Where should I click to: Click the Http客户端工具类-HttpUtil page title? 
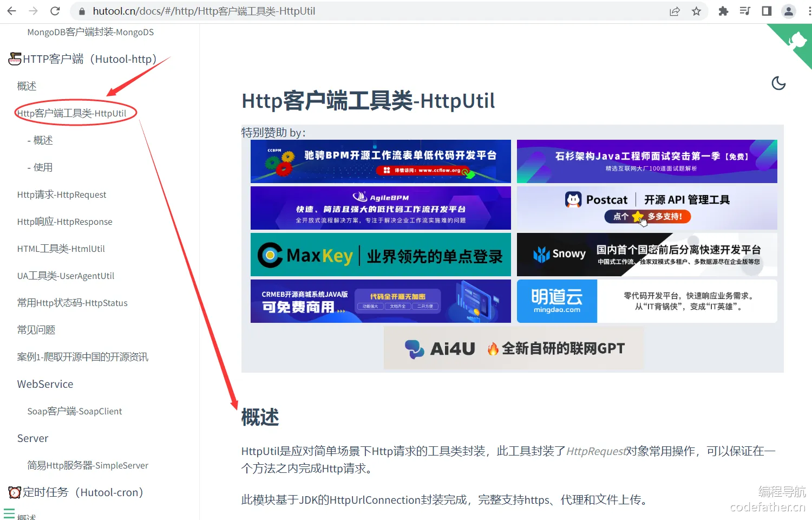pos(368,101)
